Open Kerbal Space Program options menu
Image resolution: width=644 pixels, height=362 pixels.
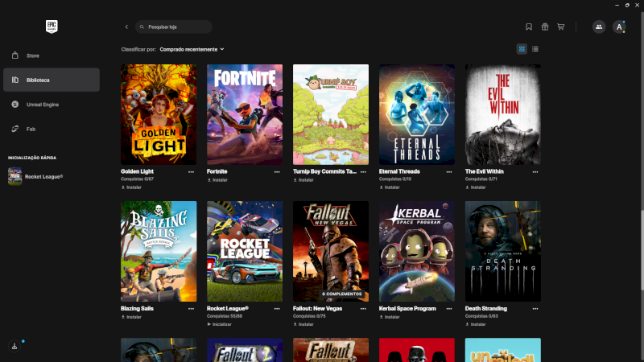coord(449,309)
